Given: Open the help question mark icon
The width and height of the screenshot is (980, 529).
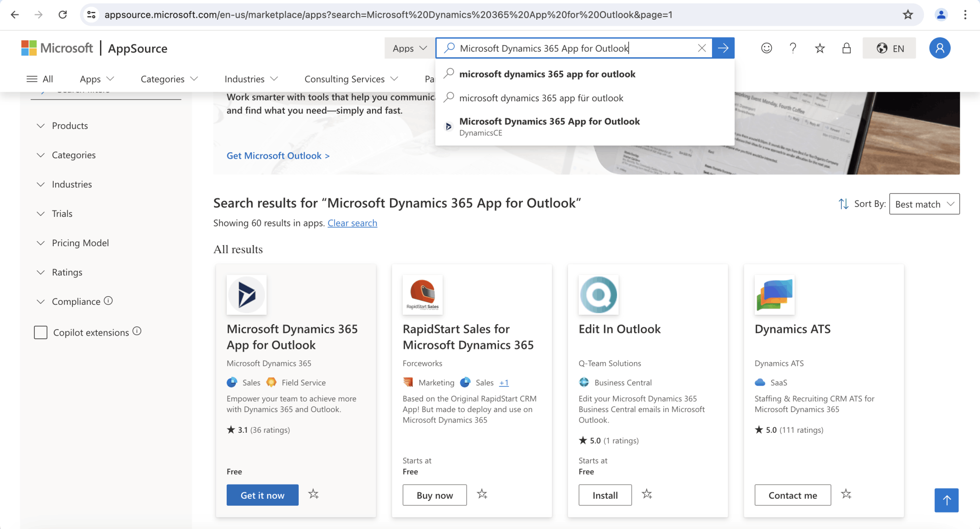Looking at the screenshot, I should [x=793, y=48].
